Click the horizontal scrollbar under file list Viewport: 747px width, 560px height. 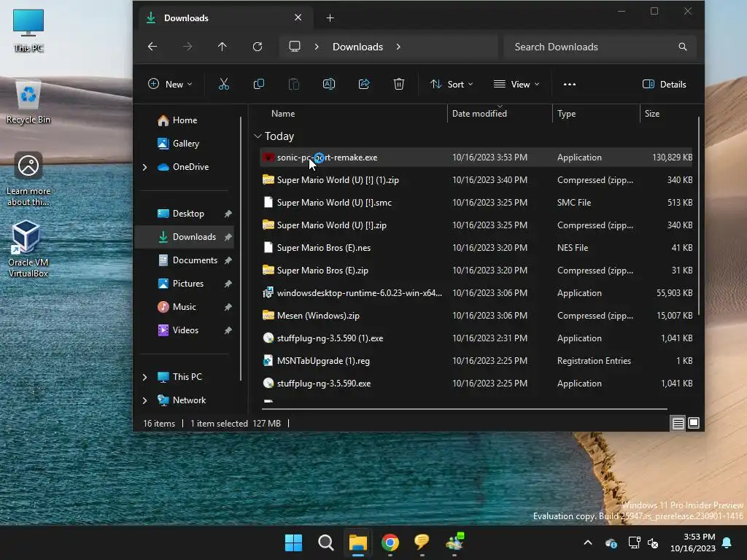pos(465,409)
